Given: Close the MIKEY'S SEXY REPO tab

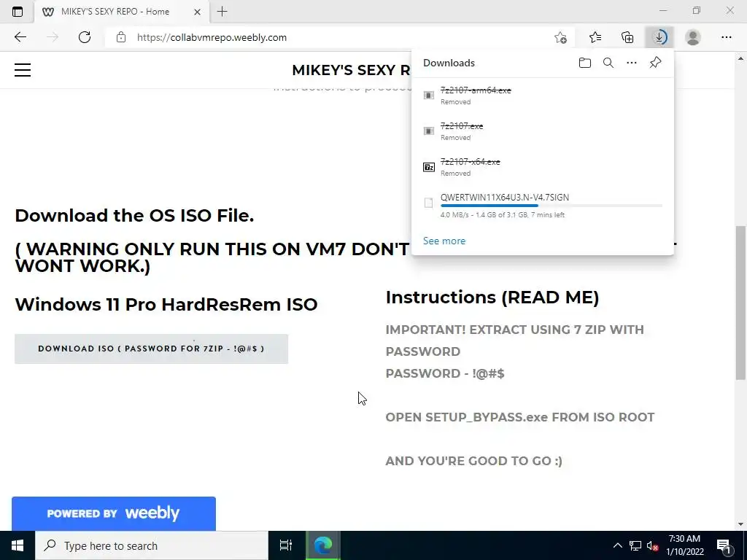Looking at the screenshot, I should pyautogui.click(x=197, y=12).
